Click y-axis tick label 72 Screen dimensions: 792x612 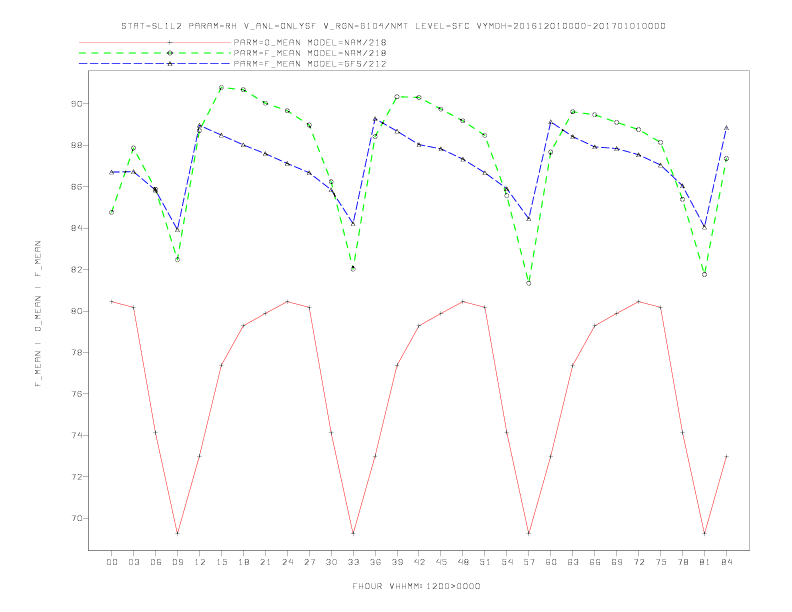pyautogui.click(x=77, y=477)
